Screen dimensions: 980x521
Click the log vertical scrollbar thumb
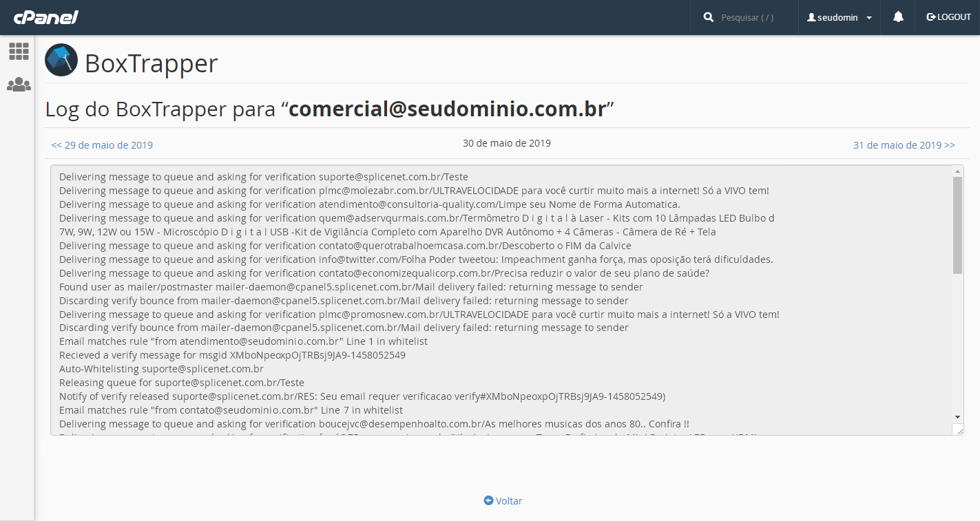tap(957, 225)
